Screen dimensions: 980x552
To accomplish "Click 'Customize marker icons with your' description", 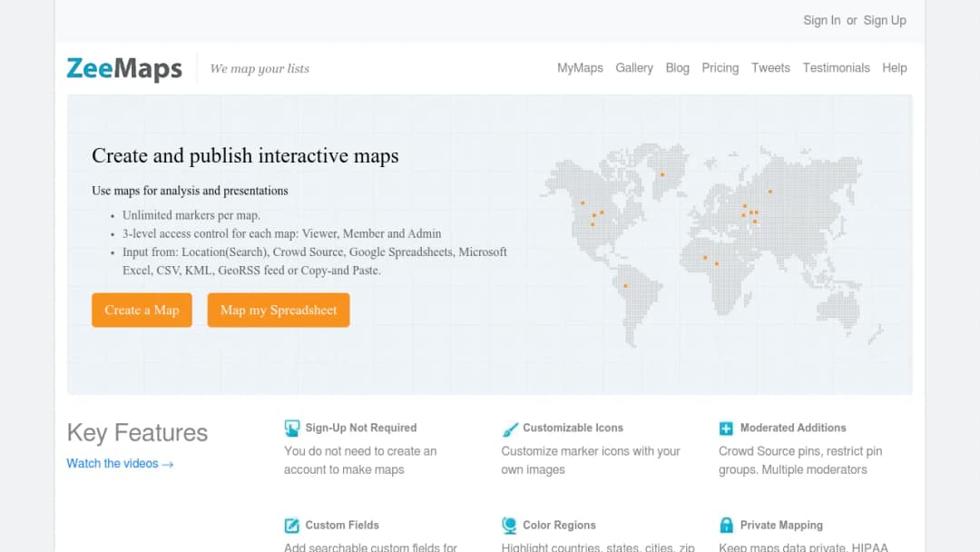I will [x=591, y=451].
